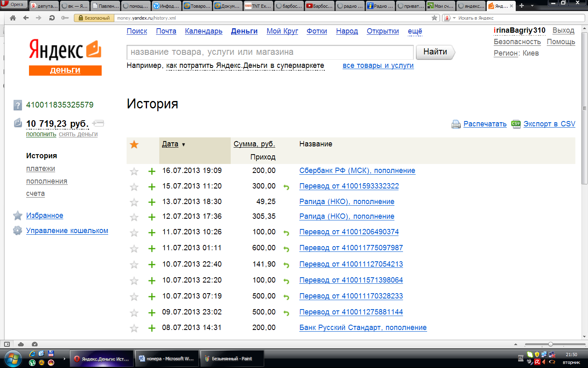This screenshot has height=368, width=588.
Task: Open a new tab with plus button
Action: pyautogui.click(x=521, y=6)
